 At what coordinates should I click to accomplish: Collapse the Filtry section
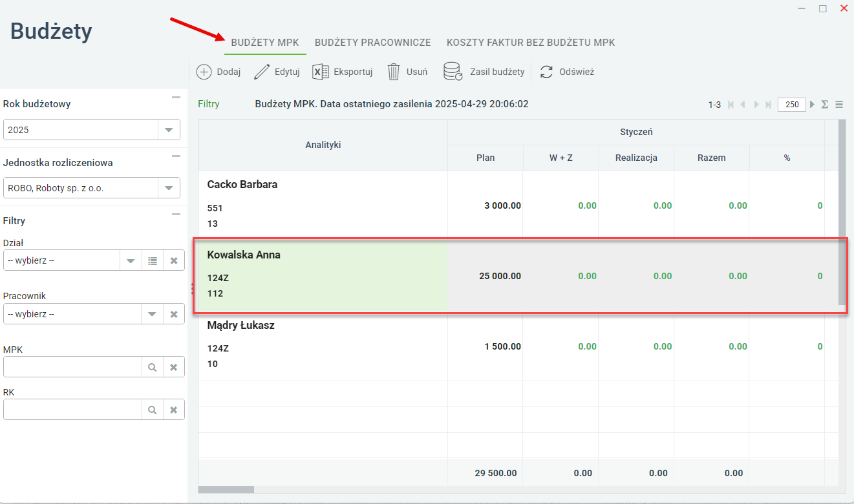click(x=176, y=214)
